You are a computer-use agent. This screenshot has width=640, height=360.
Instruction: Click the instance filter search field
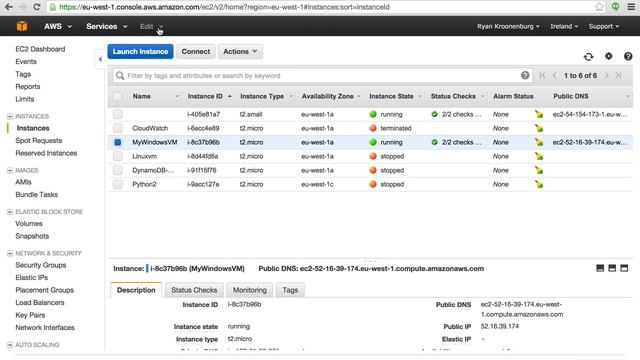pyautogui.click(x=322, y=76)
